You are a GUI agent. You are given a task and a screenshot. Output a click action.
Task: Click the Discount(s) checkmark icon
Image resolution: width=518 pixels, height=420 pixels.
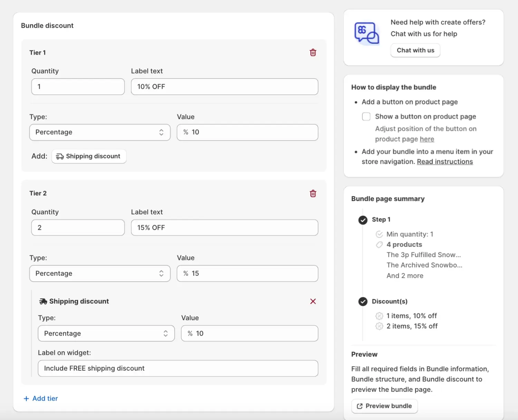[363, 302]
